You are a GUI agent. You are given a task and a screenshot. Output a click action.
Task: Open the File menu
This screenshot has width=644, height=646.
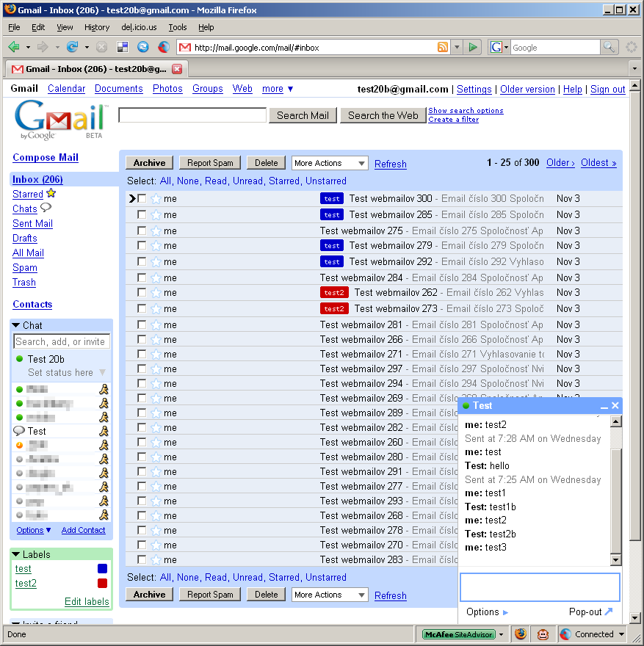point(14,27)
